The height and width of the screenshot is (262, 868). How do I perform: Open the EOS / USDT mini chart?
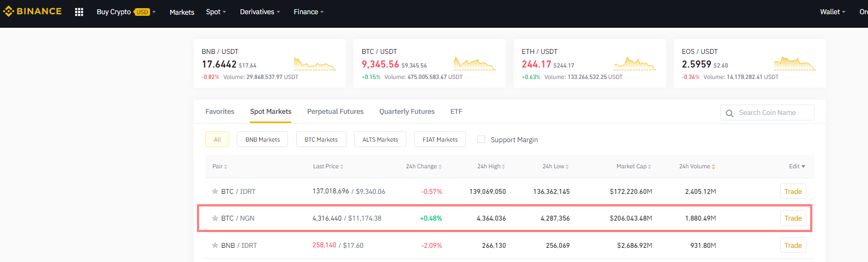(x=795, y=63)
